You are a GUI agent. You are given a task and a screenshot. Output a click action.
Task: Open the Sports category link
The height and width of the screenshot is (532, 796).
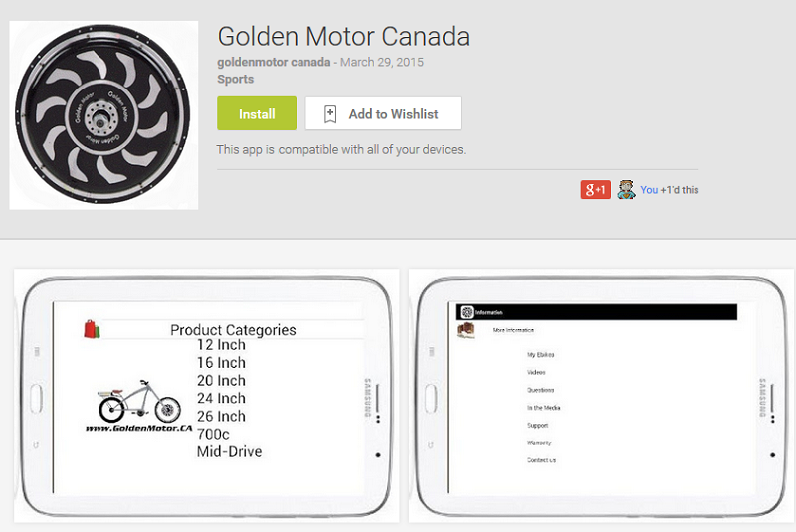click(x=236, y=80)
